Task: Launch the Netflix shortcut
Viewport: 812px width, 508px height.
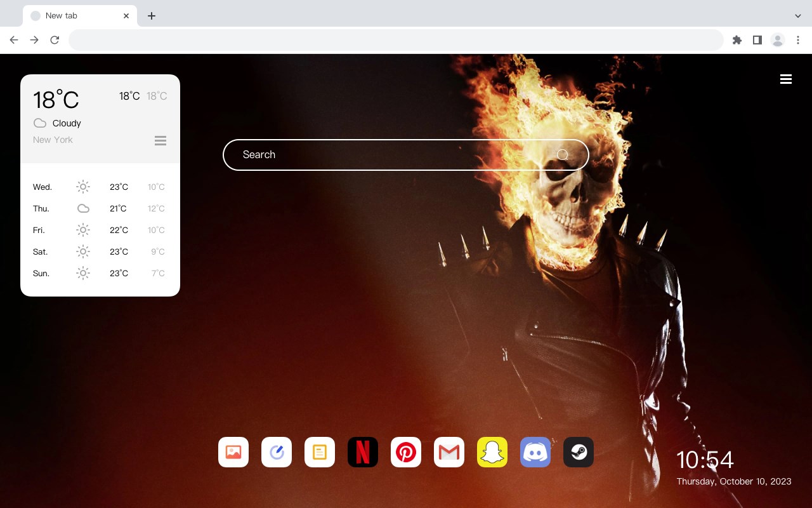Action: click(363, 452)
